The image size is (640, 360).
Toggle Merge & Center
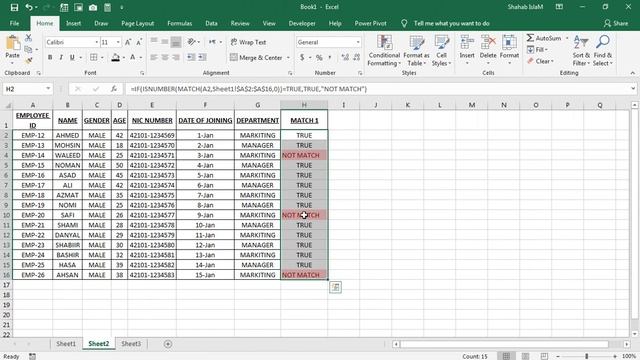point(256,58)
